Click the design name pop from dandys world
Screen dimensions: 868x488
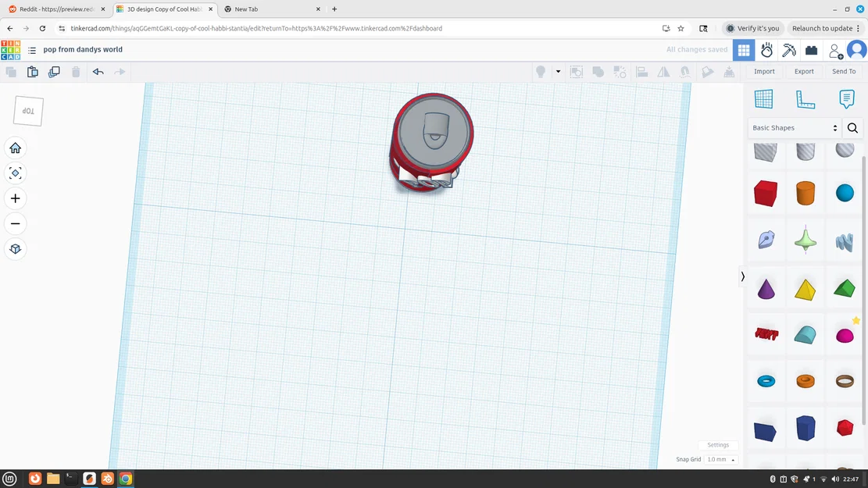(x=83, y=49)
